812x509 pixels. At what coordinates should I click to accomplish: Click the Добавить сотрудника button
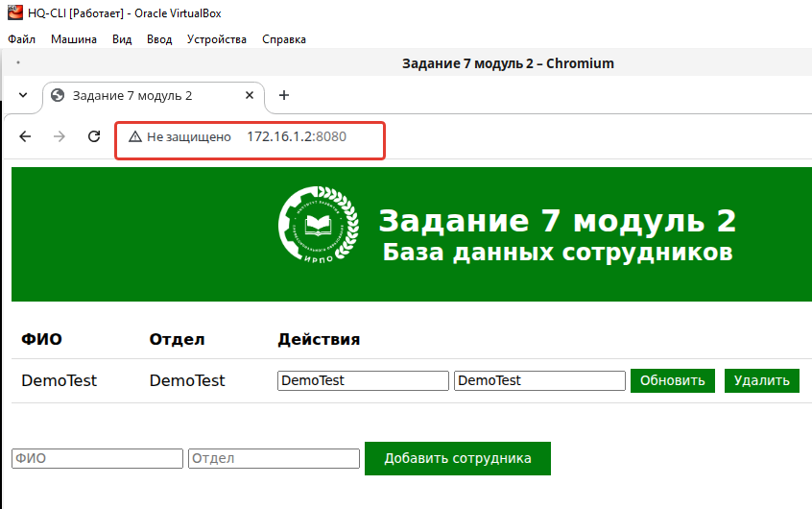(x=457, y=458)
